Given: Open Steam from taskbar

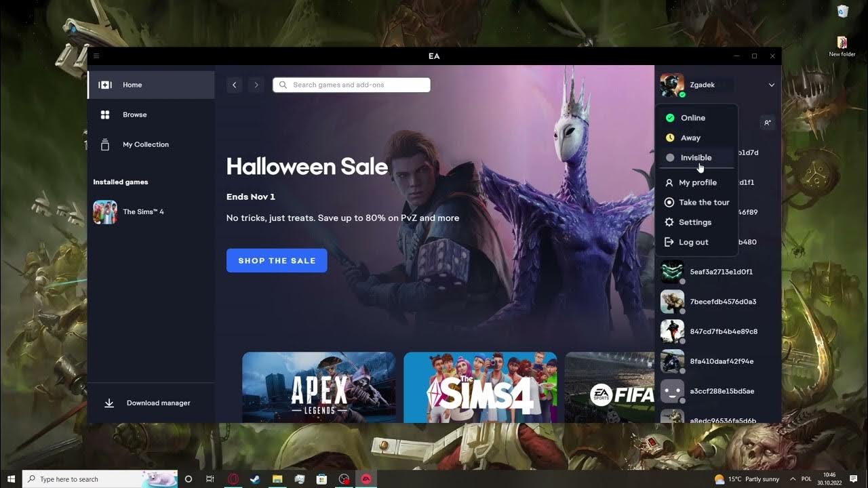Looking at the screenshot, I should click(x=255, y=479).
